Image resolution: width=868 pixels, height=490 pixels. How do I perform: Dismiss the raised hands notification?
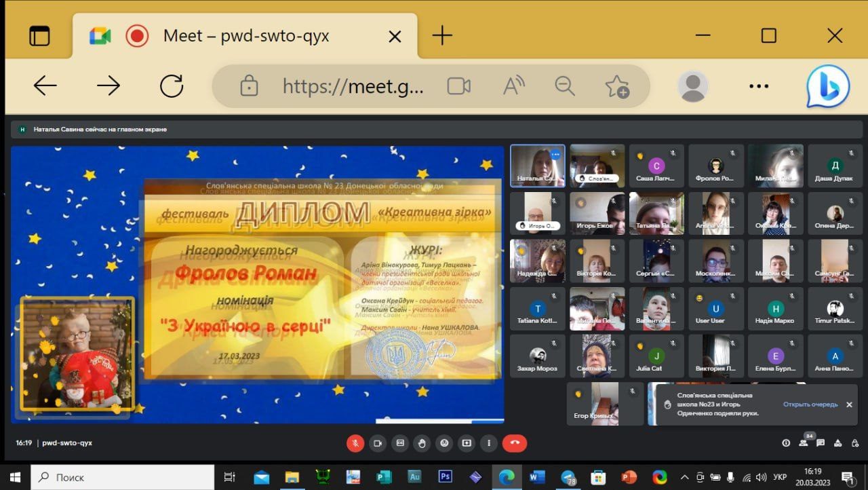(849, 404)
